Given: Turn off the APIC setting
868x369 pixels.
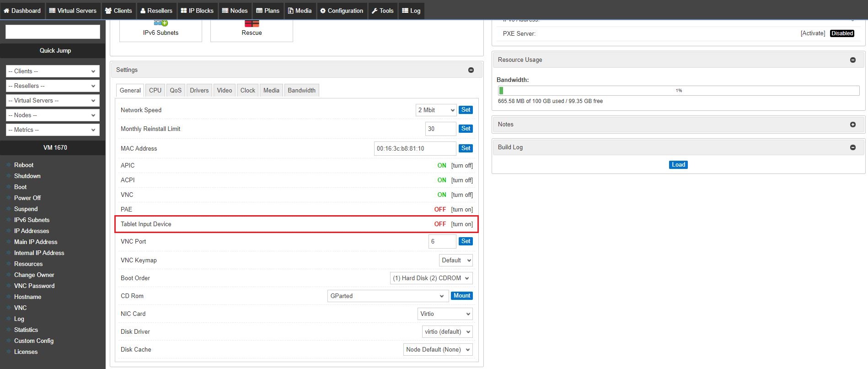Looking at the screenshot, I should tap(462, 166).
